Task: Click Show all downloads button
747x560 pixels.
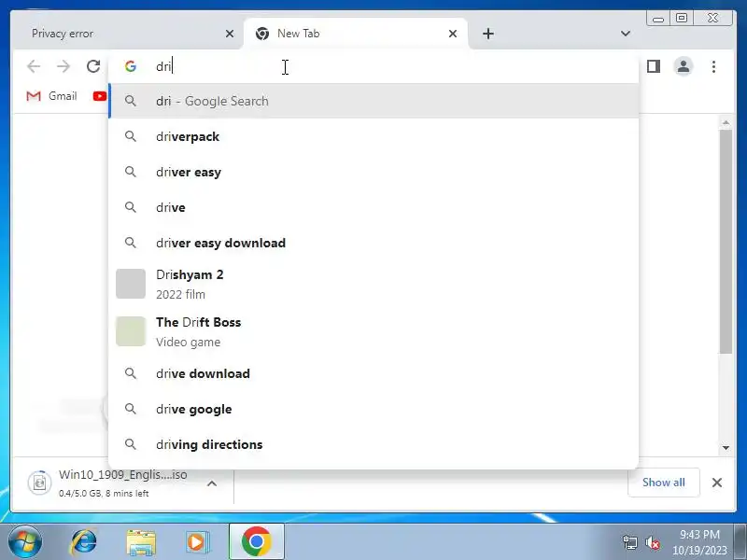Action: pos(664,483)
